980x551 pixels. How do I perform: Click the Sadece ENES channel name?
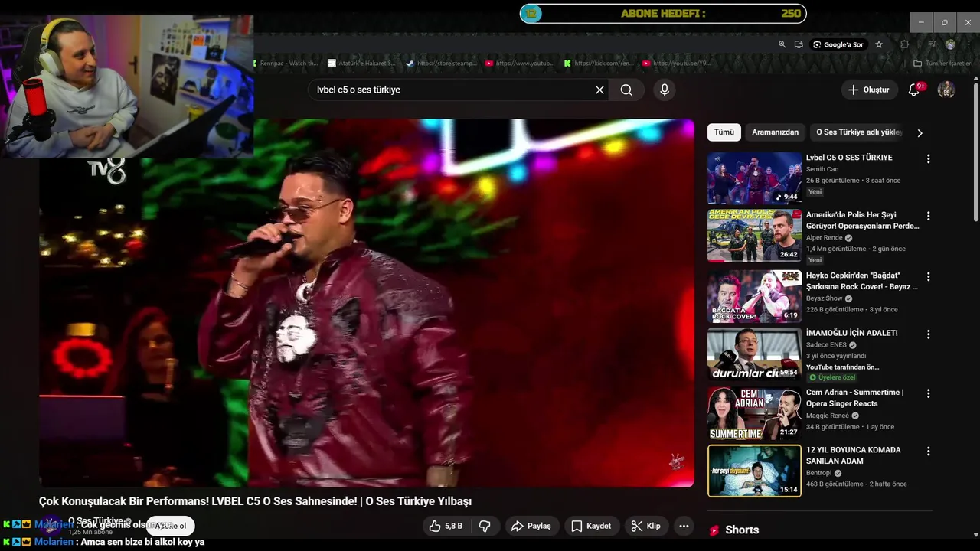point(827,344)
